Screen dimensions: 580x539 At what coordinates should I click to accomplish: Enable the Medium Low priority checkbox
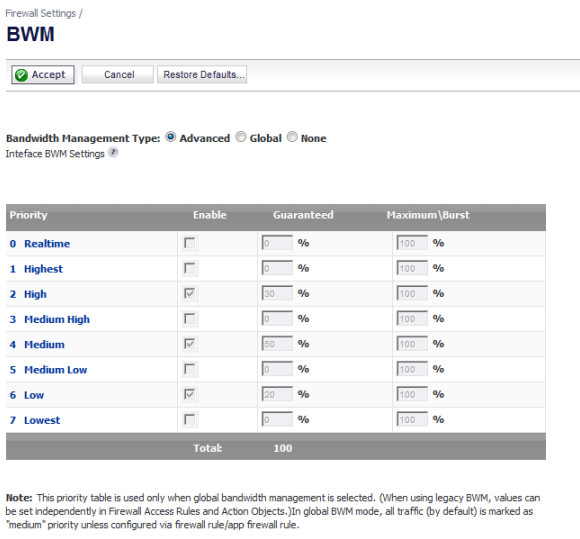tap(190, 369)
